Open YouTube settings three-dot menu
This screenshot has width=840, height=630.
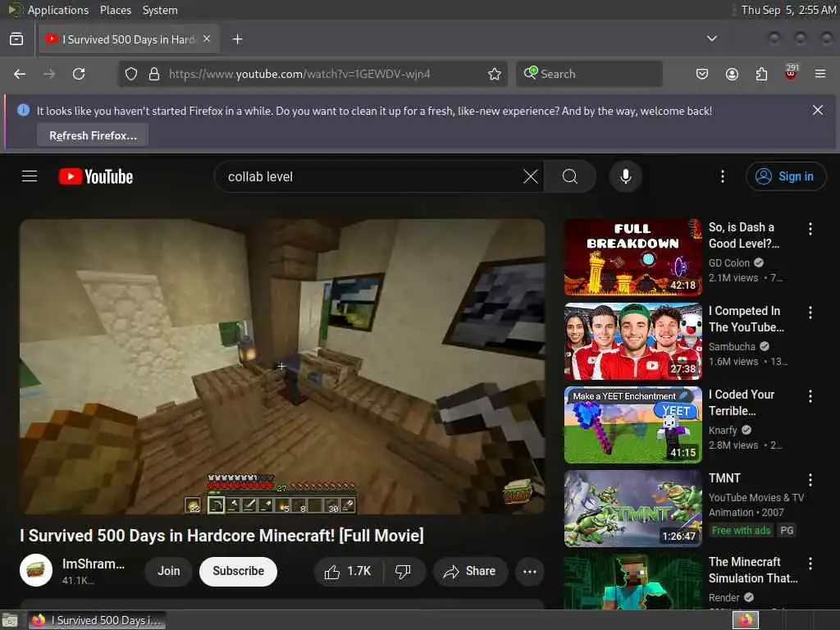point(722,176)
